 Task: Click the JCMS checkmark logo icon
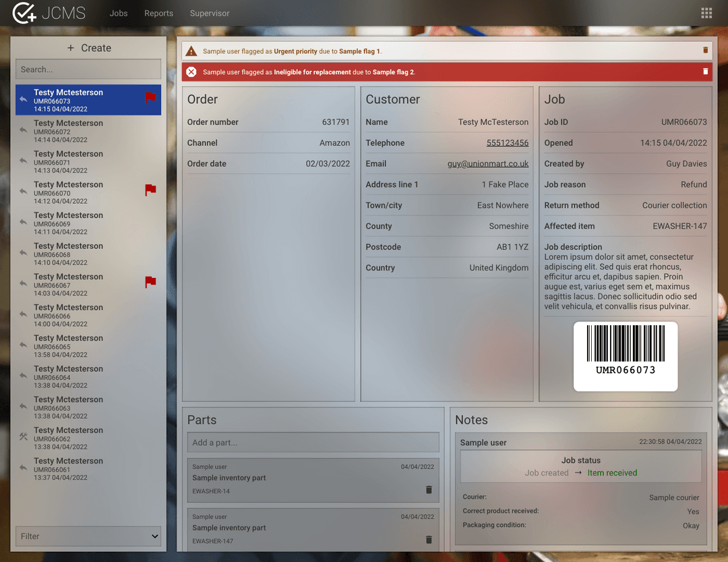(24, 13)
